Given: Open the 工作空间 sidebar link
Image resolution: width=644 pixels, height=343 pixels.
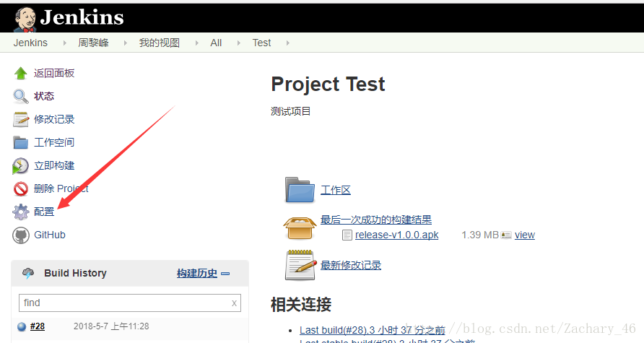Looking at the screenshot, I should 54,142.
